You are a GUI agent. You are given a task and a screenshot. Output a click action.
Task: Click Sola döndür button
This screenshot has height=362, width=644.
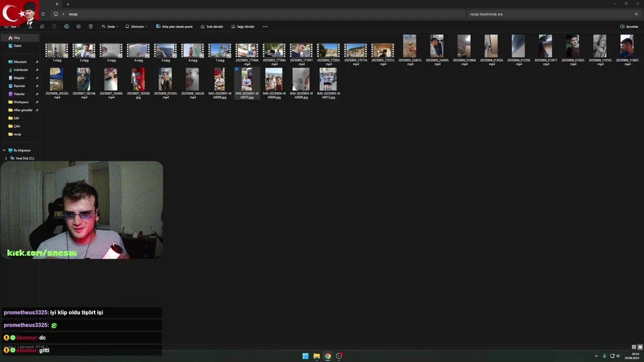212,27
